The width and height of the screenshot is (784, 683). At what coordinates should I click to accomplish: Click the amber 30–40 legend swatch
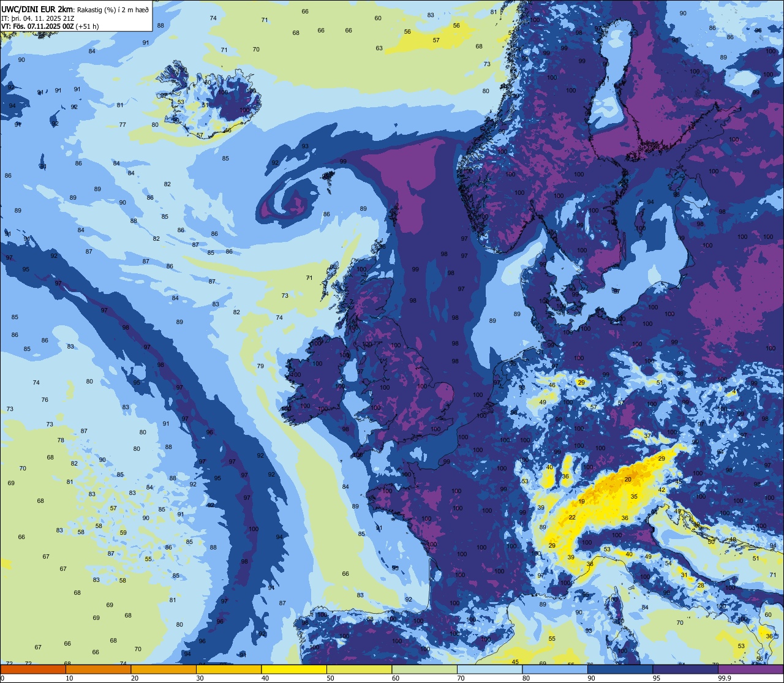click(228, 669)
